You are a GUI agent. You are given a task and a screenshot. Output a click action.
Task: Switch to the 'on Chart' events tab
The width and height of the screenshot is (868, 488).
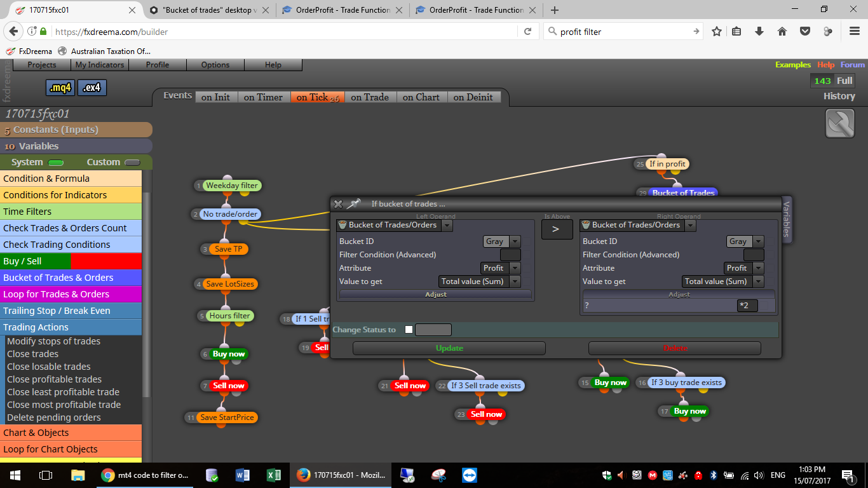(x=421, y=97)
